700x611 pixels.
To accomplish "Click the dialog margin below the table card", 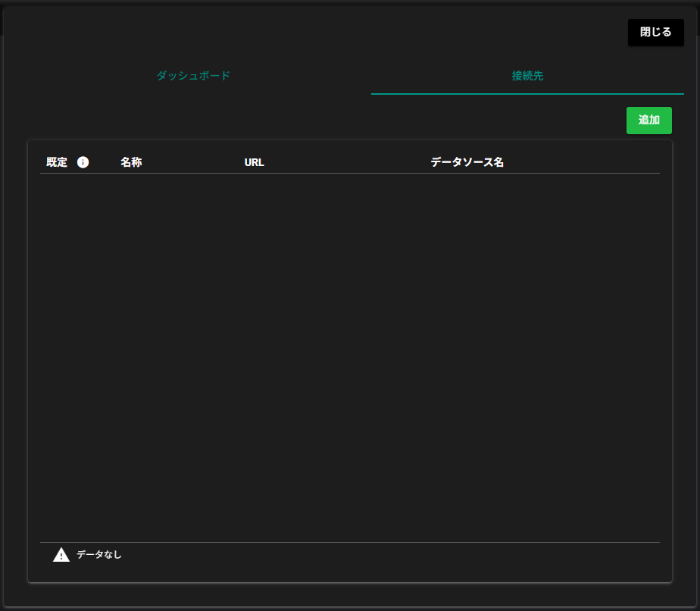I will click(349, 595).
